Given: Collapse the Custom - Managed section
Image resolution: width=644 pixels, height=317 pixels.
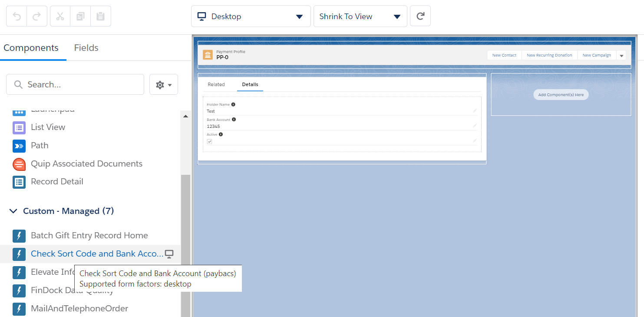Looking at the screenshot, I should coord(13,210).
